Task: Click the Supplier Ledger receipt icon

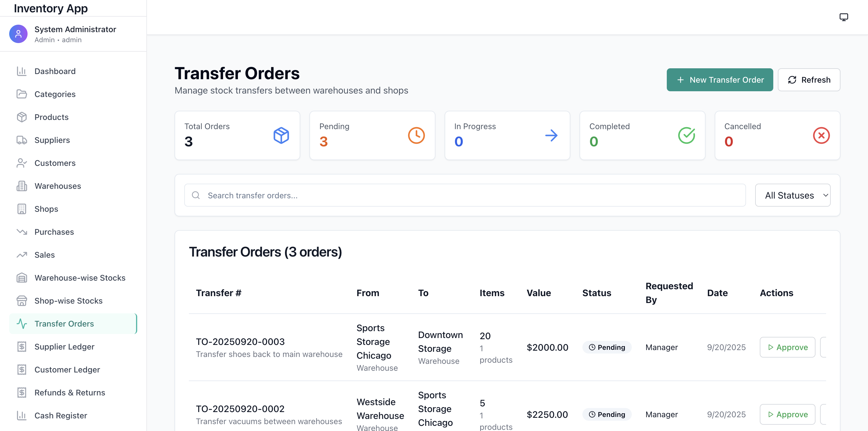Action: 22,346
